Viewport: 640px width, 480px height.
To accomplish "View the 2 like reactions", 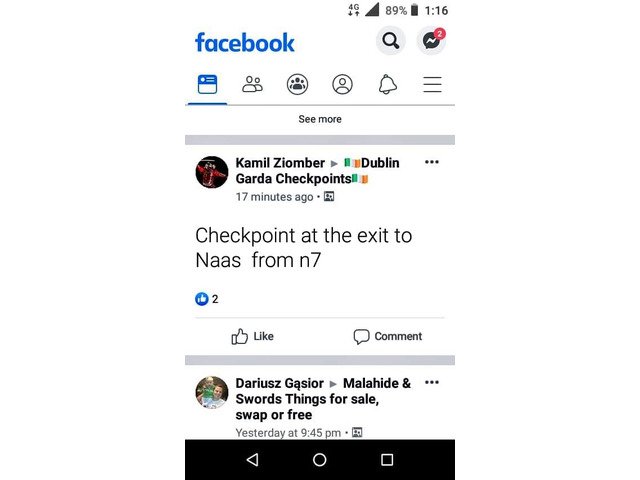I will tap(207, 299).
